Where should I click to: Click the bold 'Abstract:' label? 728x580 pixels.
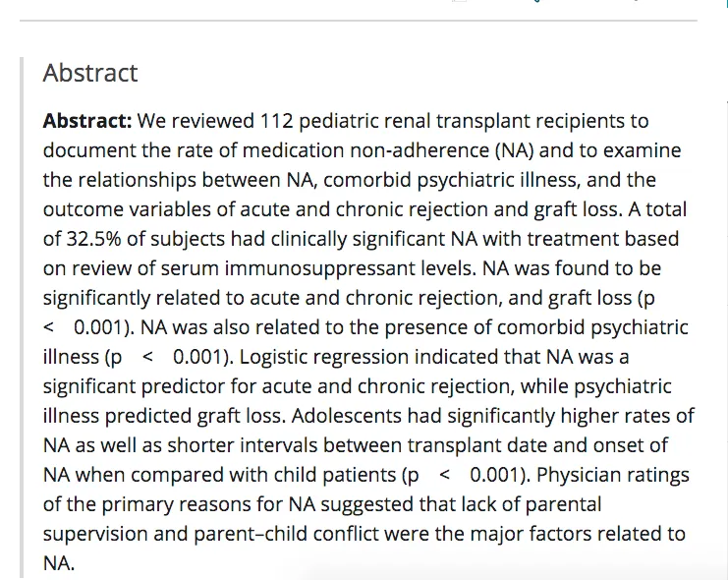(87, 121)
